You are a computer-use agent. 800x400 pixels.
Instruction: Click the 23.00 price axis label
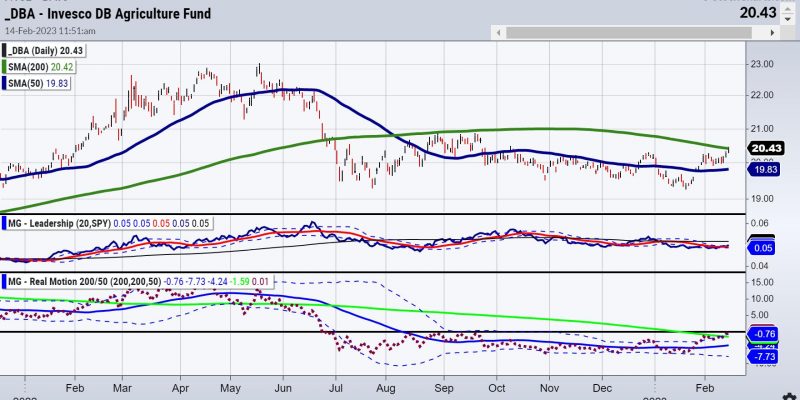tap(763, 64)
